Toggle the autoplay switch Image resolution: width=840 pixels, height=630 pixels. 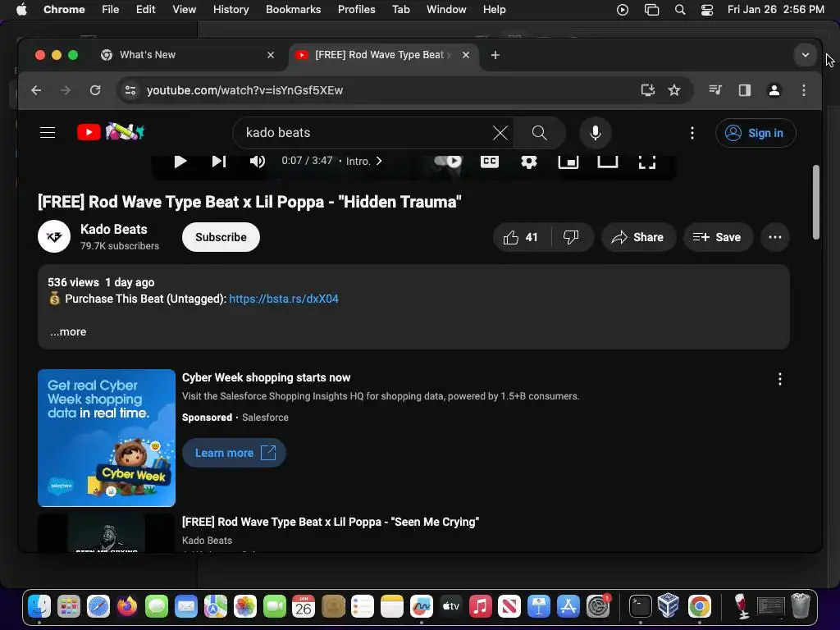click(x=448, y=161)
